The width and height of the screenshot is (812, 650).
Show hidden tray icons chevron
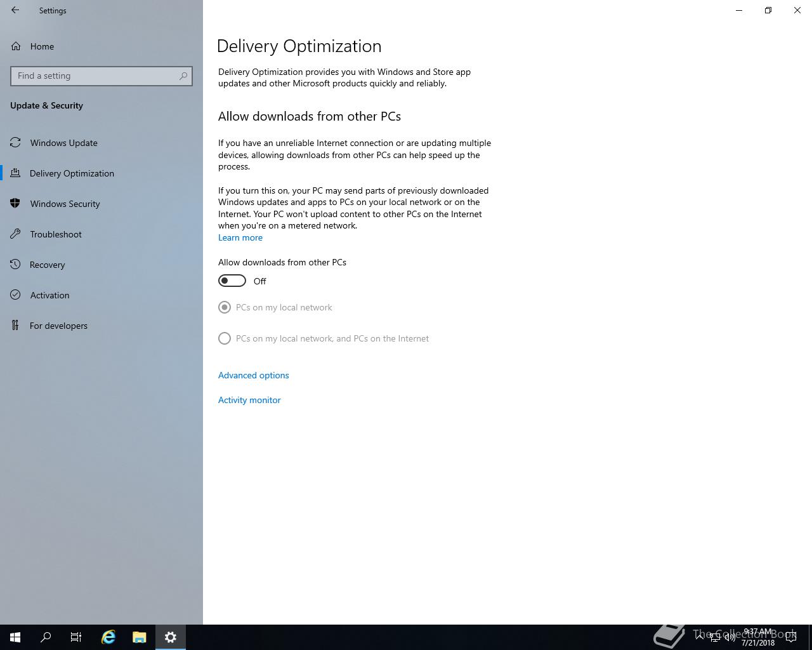click(700, 637)
